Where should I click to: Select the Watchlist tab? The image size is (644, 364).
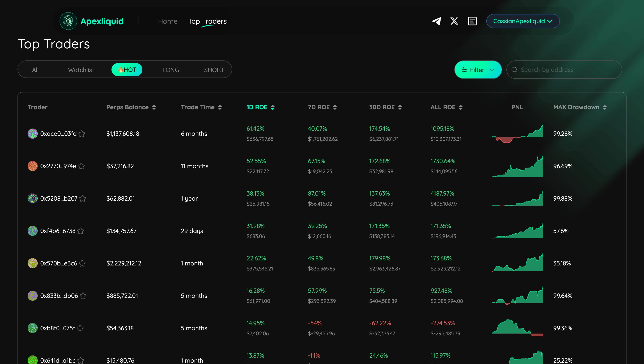[81, 70]
